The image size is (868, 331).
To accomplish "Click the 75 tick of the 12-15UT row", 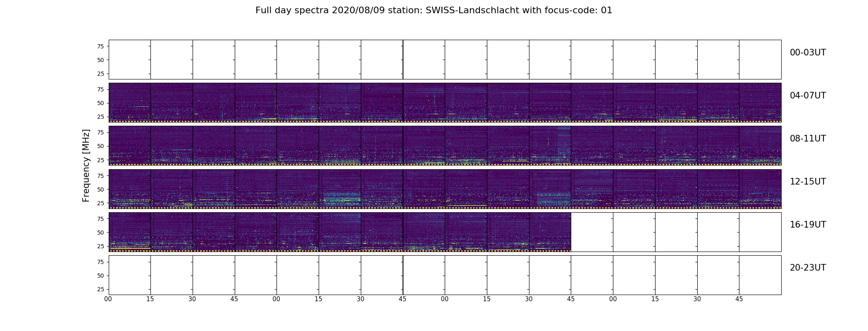I will coord(100,176).
